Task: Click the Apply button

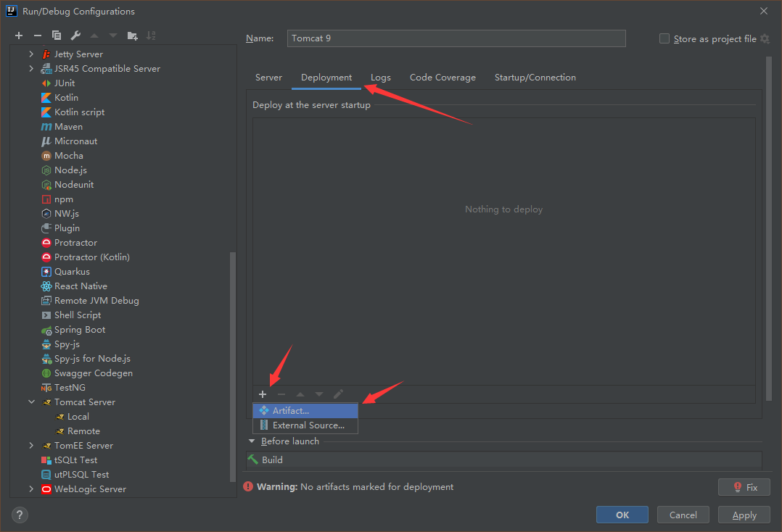Action: coord(744,515)
